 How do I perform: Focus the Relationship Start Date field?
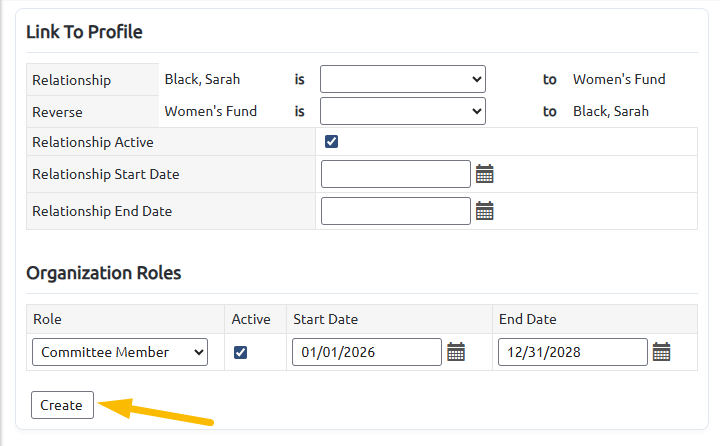(x=396, y=174)
